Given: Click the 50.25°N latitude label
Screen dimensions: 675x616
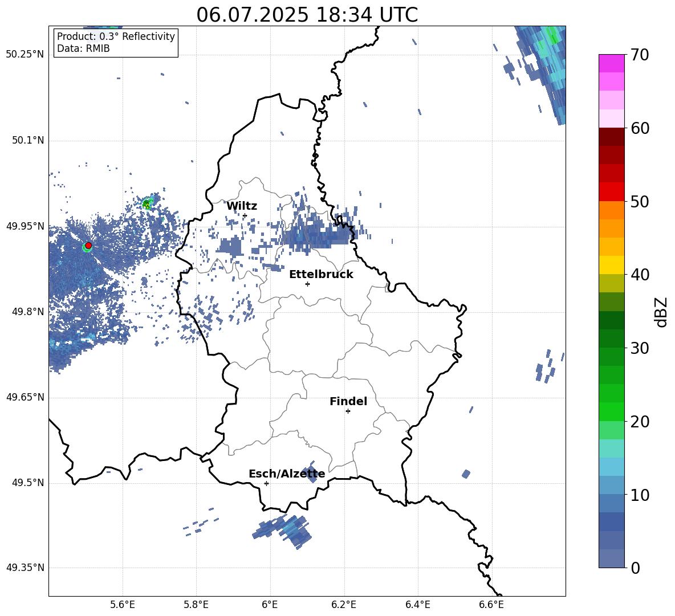Looking at the screenshot, I should pos(25,54).
